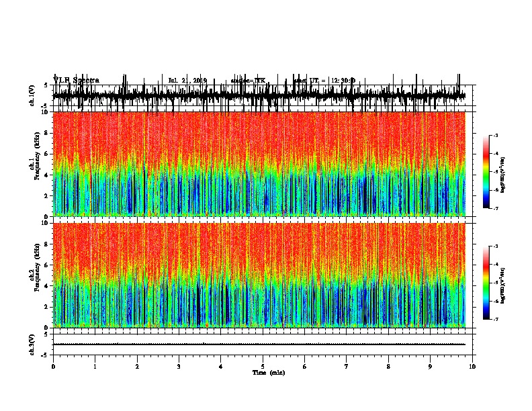Click the station=ITK header label
The height and width of the screenshot is (411, 532).
click(x=248, y=81)
